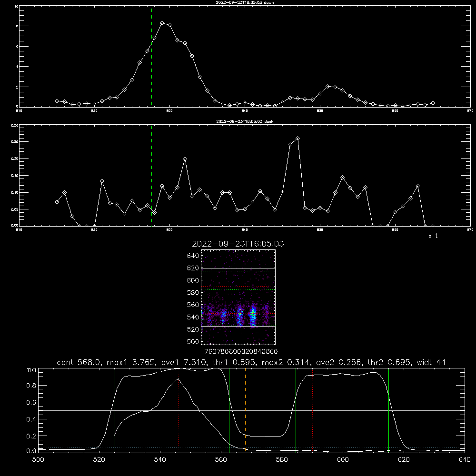Click the x-axis label 520 of the bottom plot
The image size is (476, 476).
tap(99, 460)
